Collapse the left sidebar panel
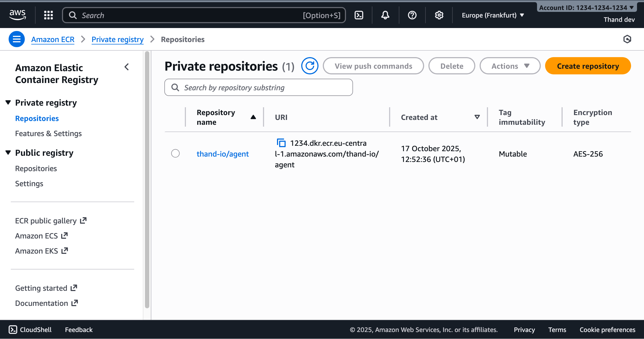This screenshot has height=339, width=644. click(127, 67)
